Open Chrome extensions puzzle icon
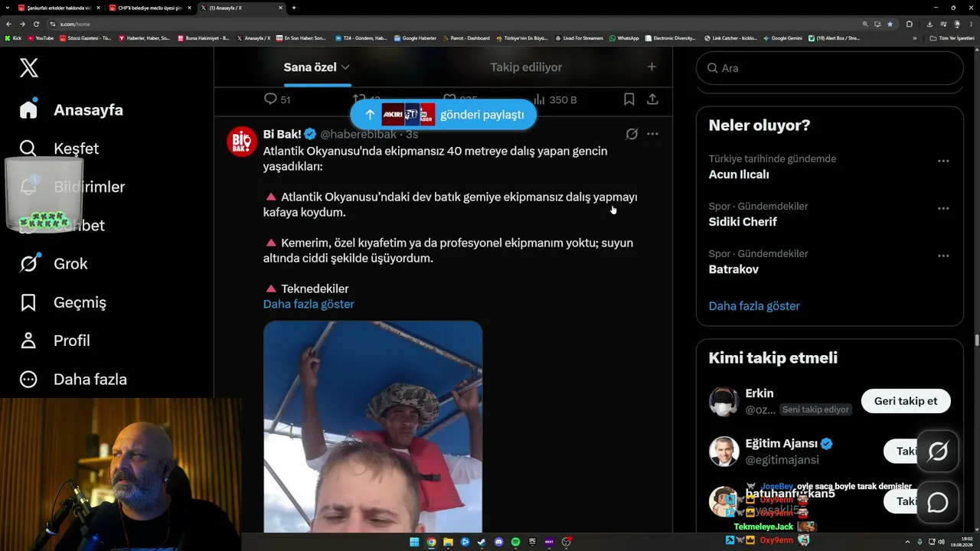Image resolution: width=980 pixels, height=551 pixels. (x=909, y=24)
